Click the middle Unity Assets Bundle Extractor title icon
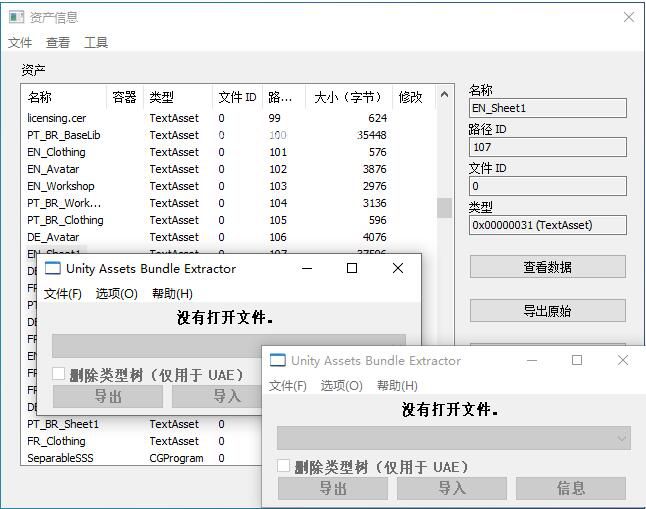Screen dimensions: 646x509 point(52,268)
